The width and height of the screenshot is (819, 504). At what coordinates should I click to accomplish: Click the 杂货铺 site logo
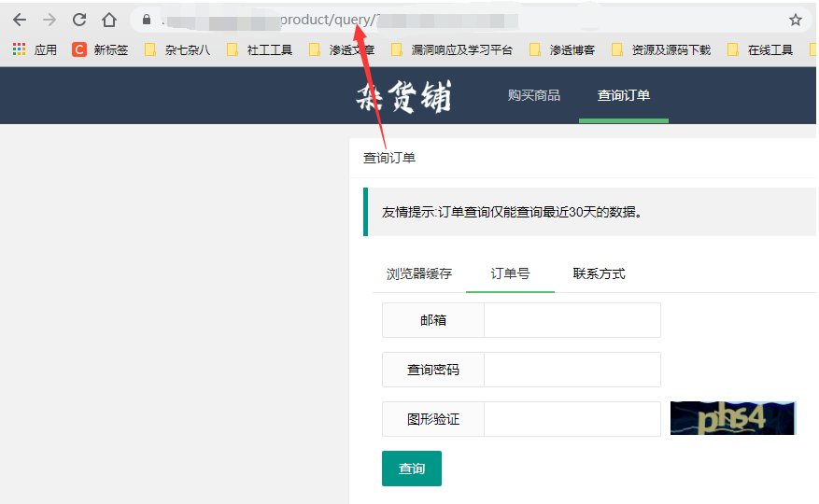[403, 96]
